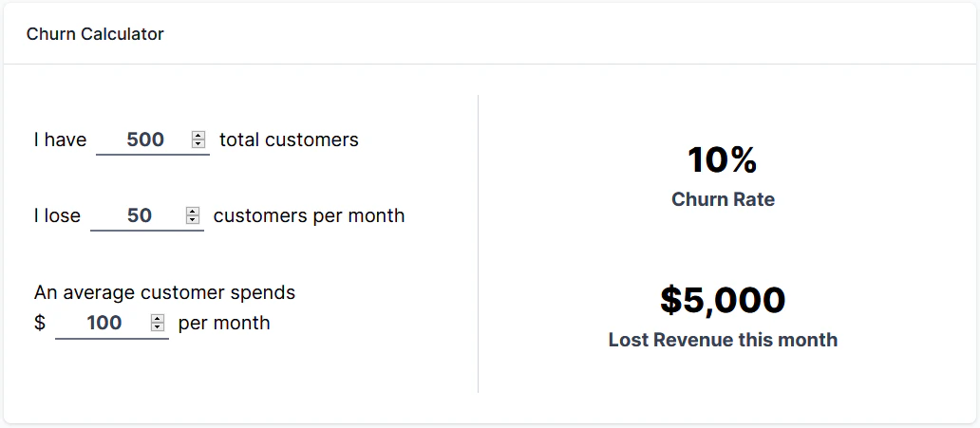This screenshot has height=428, width=980.
Task: Increase total customers with the up arrow
Action: point(198,136)
